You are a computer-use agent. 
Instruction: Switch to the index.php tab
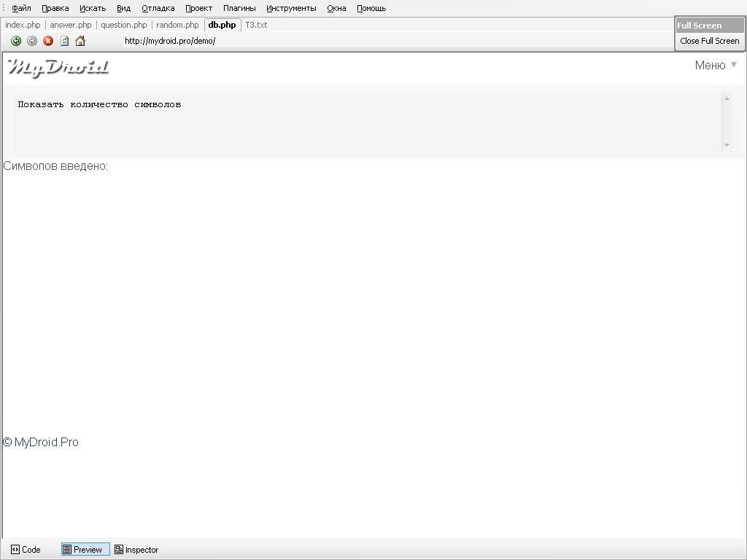pyautogui.click(x=23, y=25)
